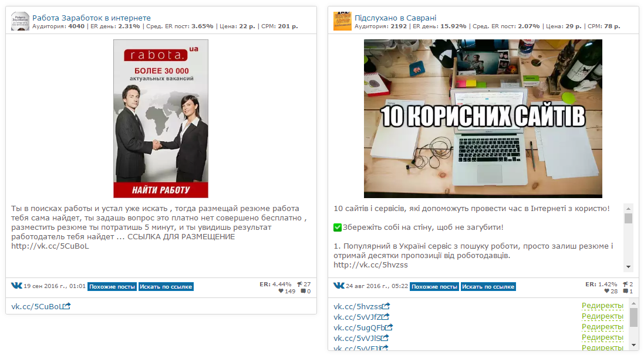The width and height of the screenshot is (644, 358).
Task: Click the VK logo icon on the 24 авг 2016 post
Action: [339, 286]
